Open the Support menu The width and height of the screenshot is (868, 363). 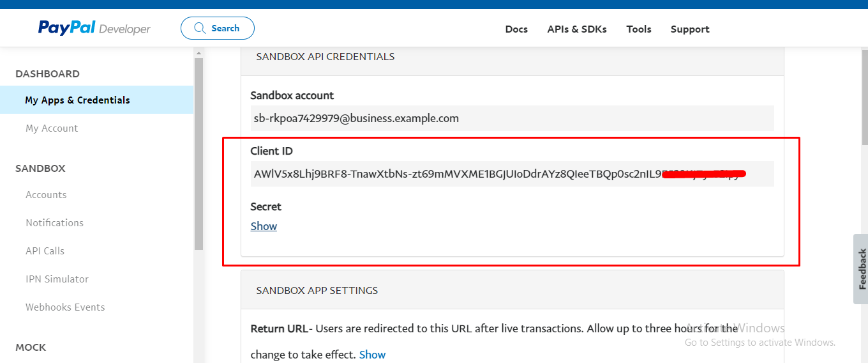[x=690, y=29]
